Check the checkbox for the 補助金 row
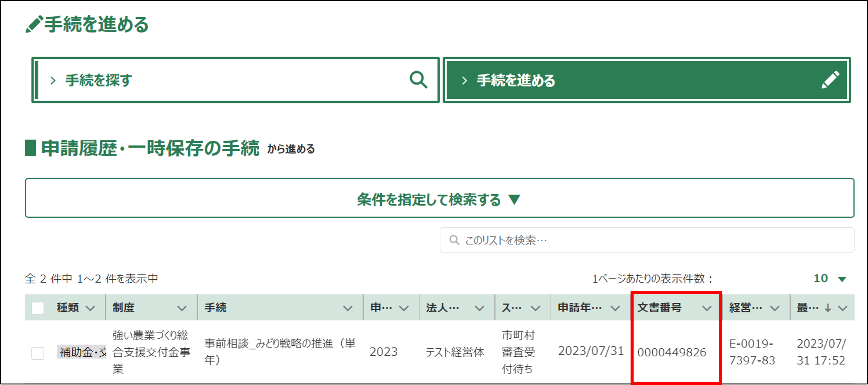The width and height of the screenshot is (868, 385). point(38,353)
